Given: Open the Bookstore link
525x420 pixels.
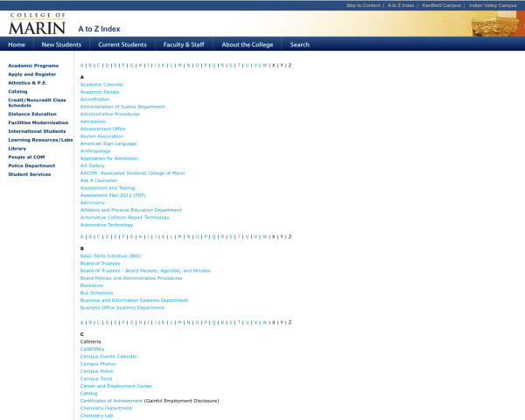Looking at the screenshot, I should point(91,285).
